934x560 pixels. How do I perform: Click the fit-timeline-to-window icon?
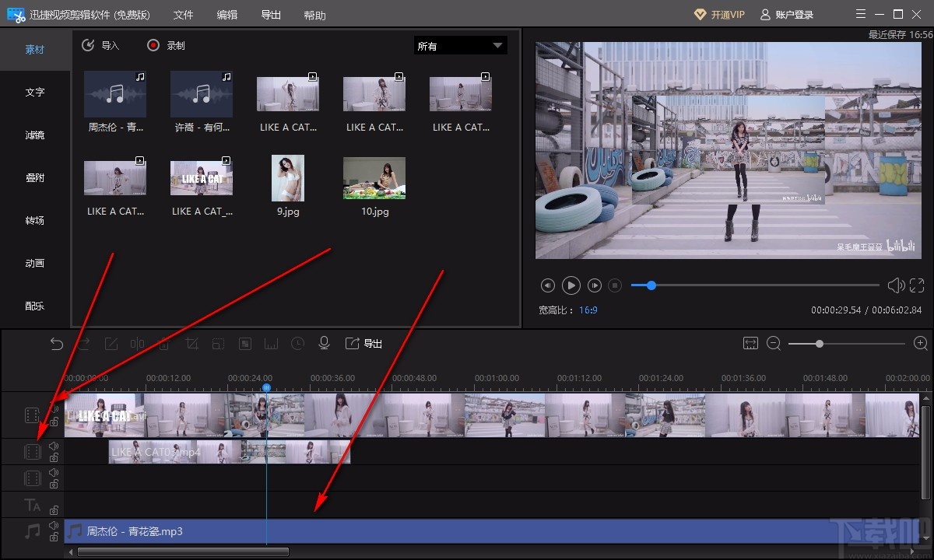pyautogui.click(x=750, y=343)
